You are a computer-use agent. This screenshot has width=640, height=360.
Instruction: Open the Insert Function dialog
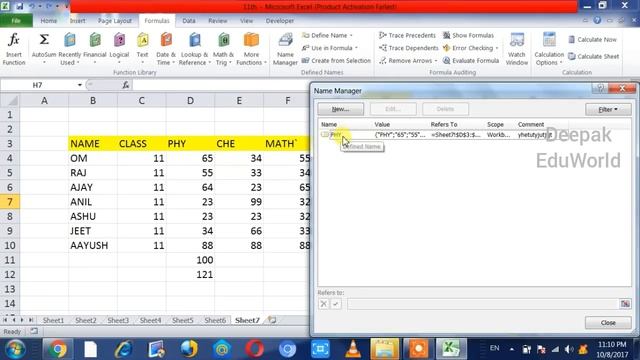click(14, 49)
